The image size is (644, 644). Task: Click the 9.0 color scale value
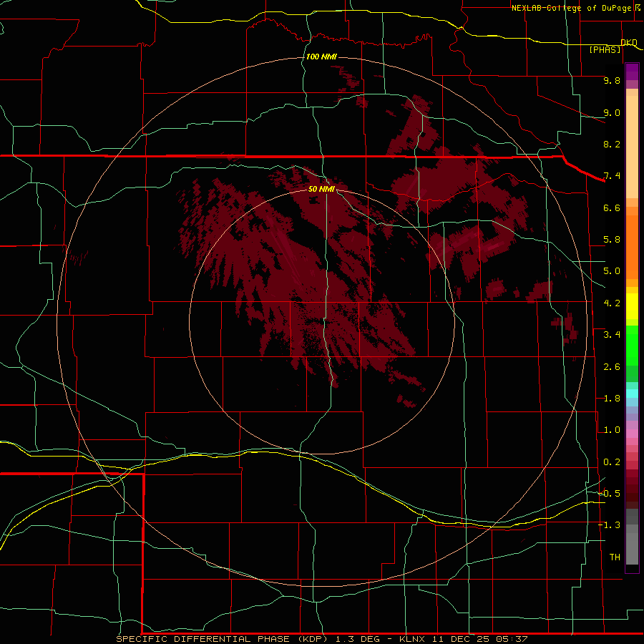click(612, 112)
